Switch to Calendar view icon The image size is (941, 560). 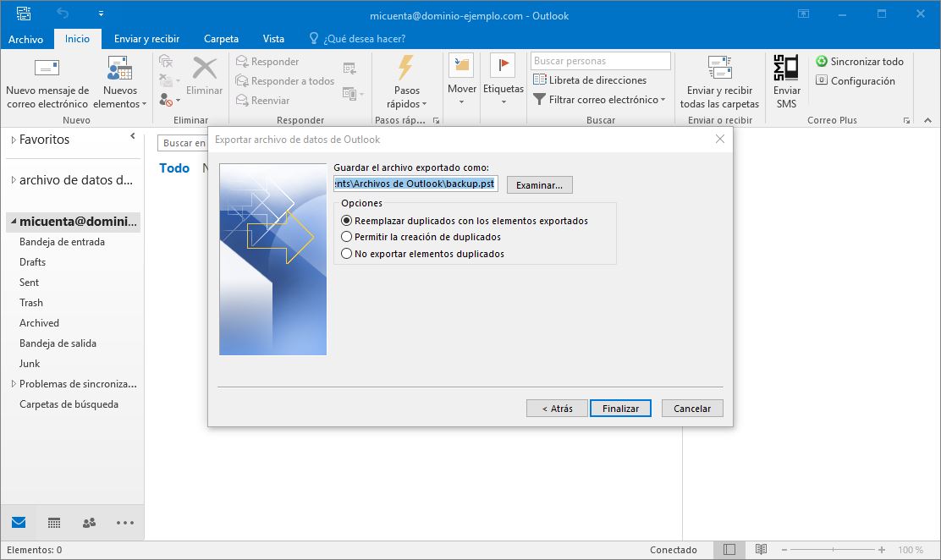click(54, 523)
